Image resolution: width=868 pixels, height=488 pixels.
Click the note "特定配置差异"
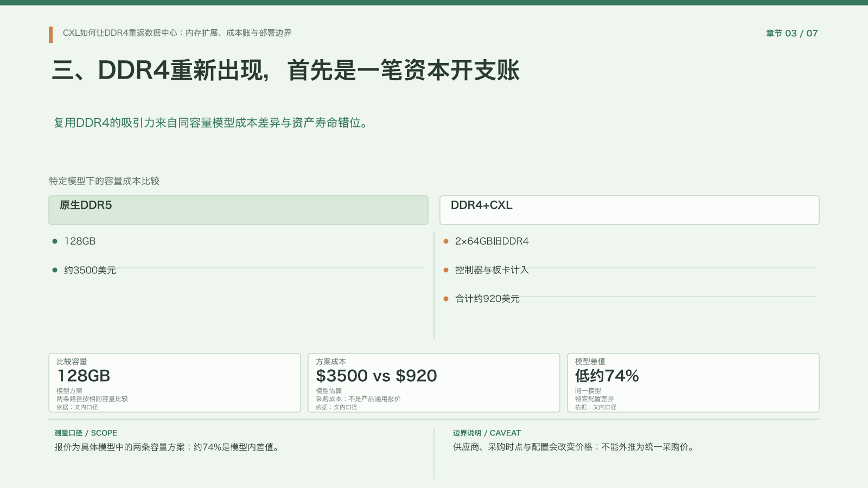coord(595,399)
